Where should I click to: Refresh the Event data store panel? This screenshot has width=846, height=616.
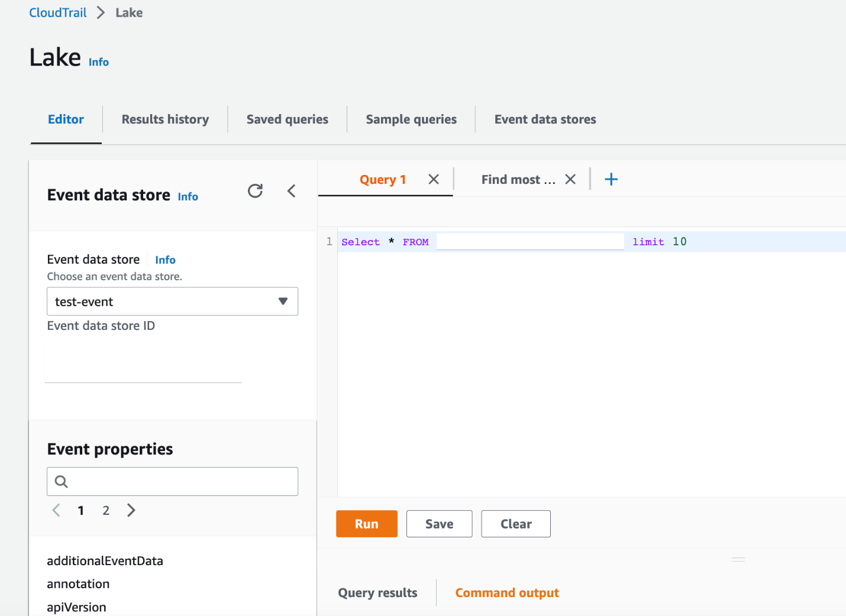tap(255, 191)
